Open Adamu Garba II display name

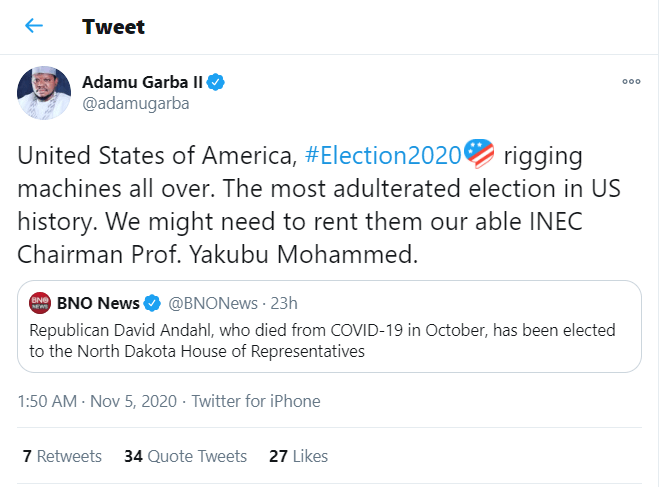coord(143,82)
